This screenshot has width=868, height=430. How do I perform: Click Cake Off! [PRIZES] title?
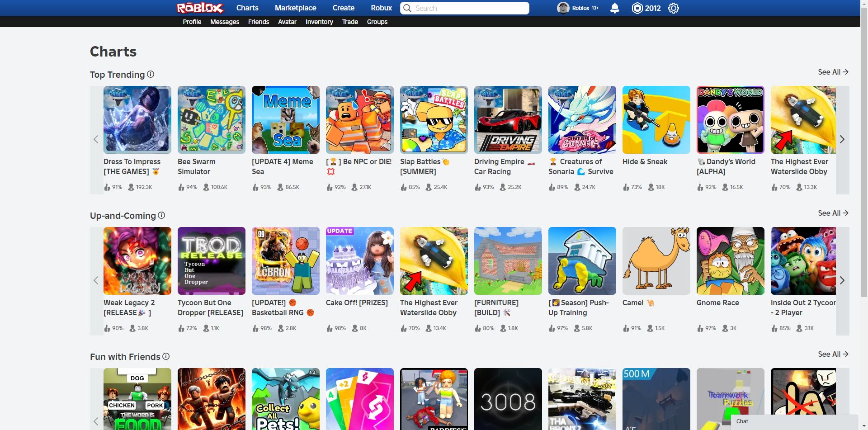[x=357, y=302]
